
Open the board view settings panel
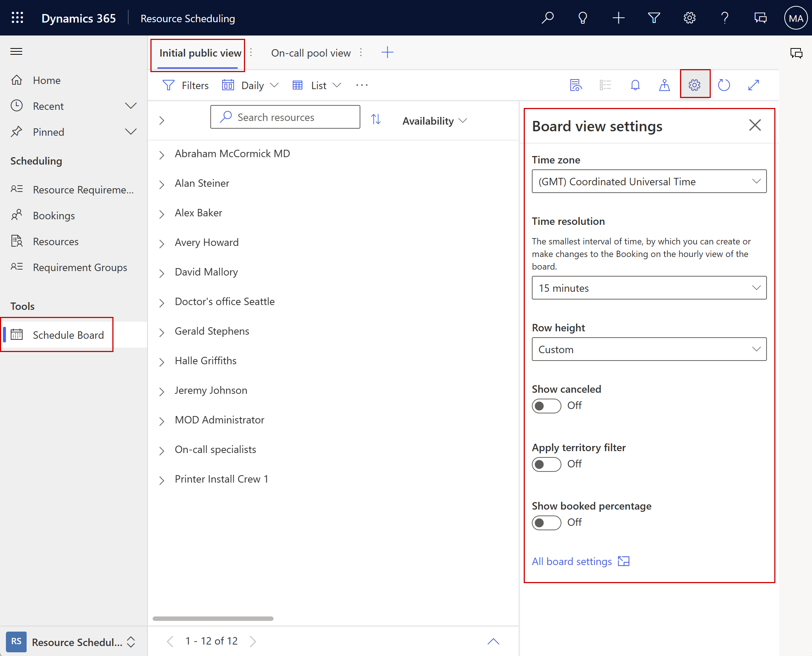coord(694,84)
